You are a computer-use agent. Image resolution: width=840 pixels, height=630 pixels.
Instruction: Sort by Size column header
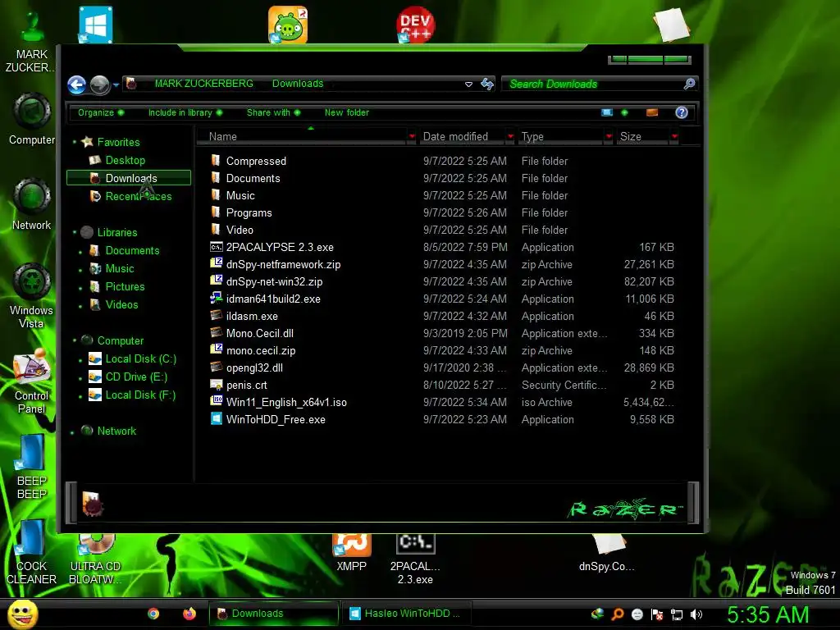click(x=642, y=137)
